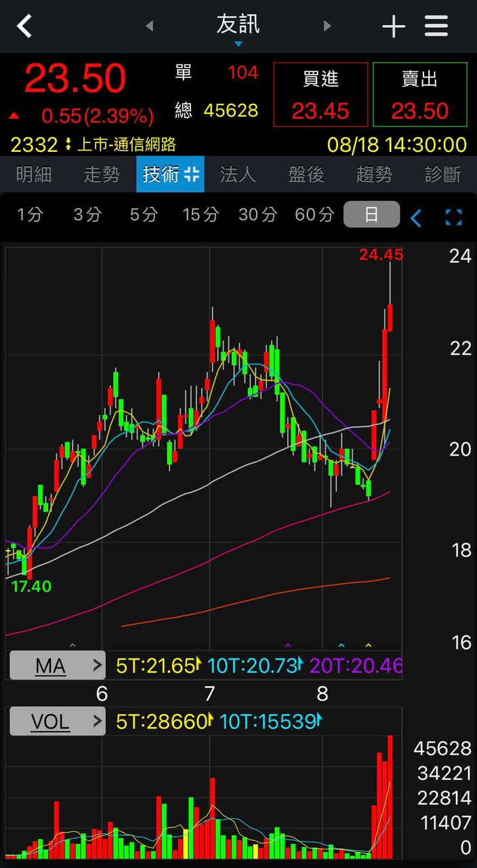Tap the 10T:15539 volume average

270,722
